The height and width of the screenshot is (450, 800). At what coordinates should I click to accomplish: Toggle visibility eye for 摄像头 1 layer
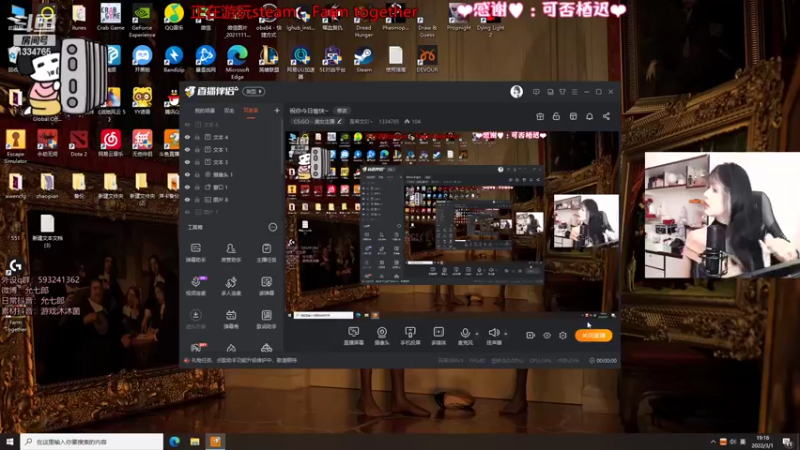tap(187, 174)
